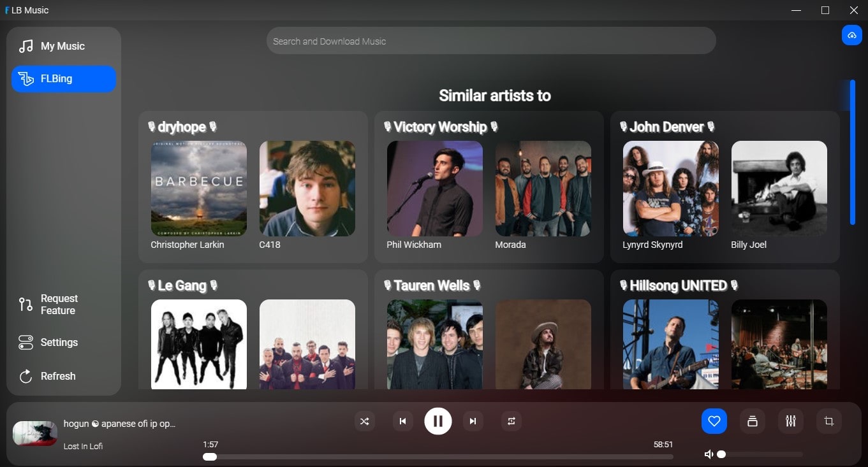Viewport: 868px width, 467px height.
Task: Open Request Feature from sidebar
Action: coord(64,305)
